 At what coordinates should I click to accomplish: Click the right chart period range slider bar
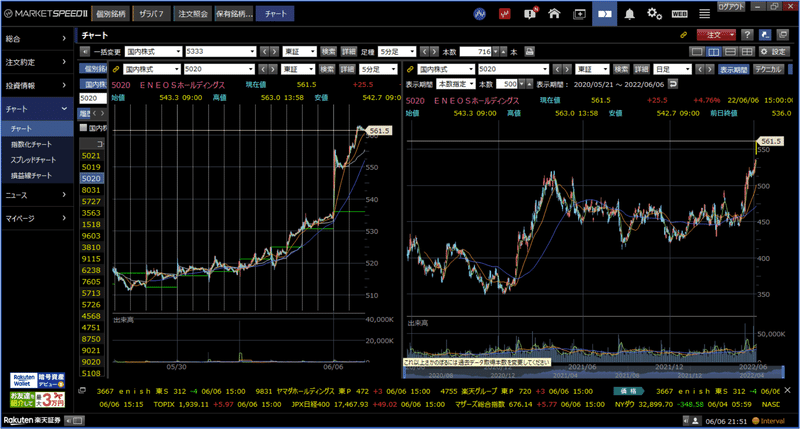(594, 372)
